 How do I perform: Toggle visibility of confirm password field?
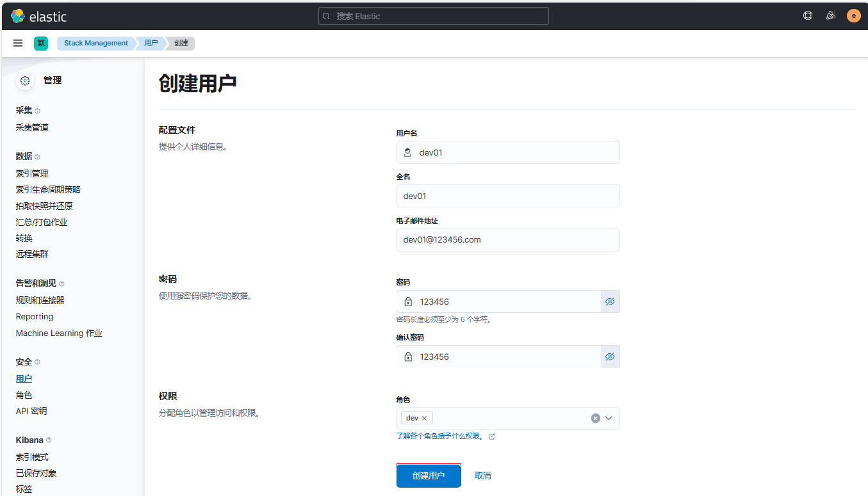[x=610, y=356]
